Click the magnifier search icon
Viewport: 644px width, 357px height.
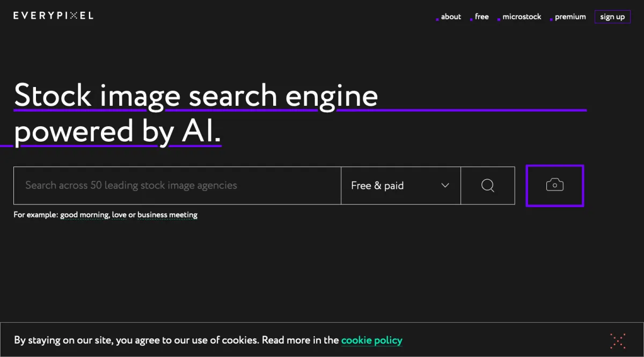click(487, 186)
